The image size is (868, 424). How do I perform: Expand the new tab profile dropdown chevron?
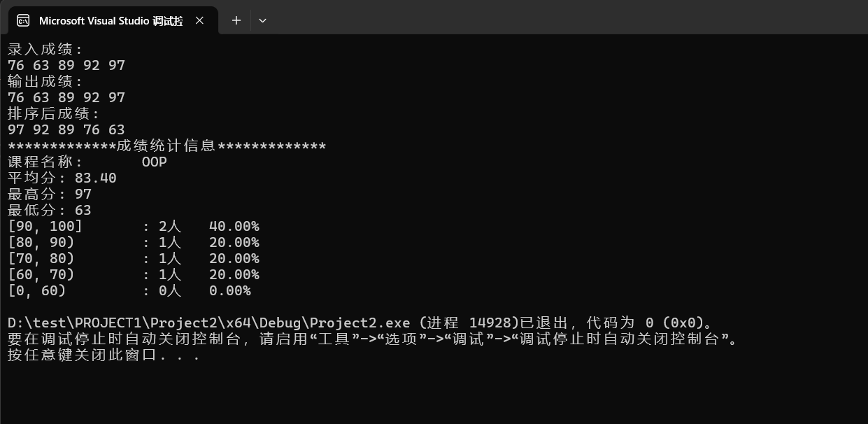tap(262, 21)
